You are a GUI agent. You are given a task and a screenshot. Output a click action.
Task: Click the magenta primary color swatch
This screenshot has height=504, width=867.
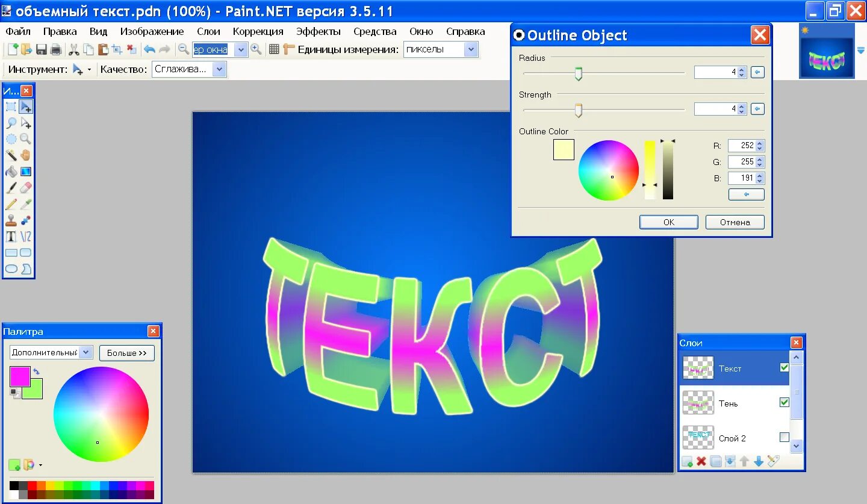tap(20, 376)
